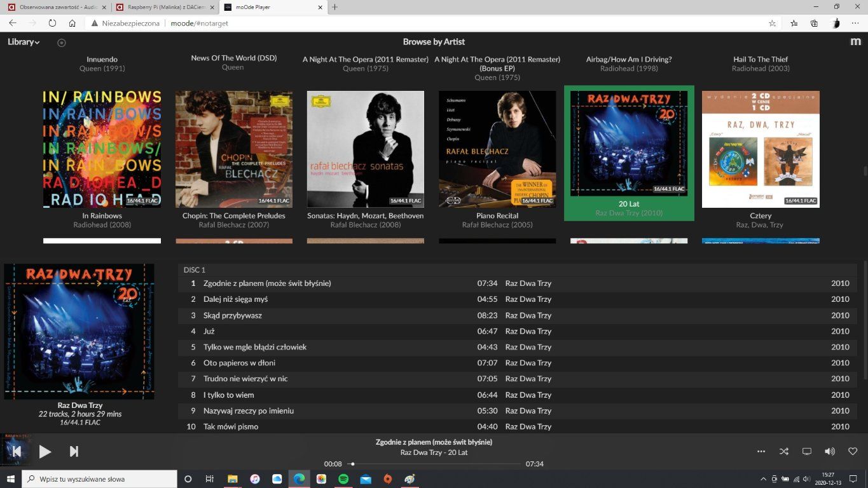Show hidden system tray icons
Image resolution: width=868 pixels, height=488 pixels.
pyautogui.click(x=764, y=478)
